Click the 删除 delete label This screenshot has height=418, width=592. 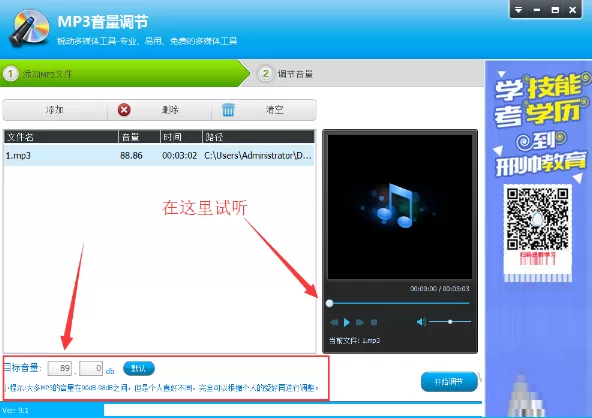coord(170,110)
